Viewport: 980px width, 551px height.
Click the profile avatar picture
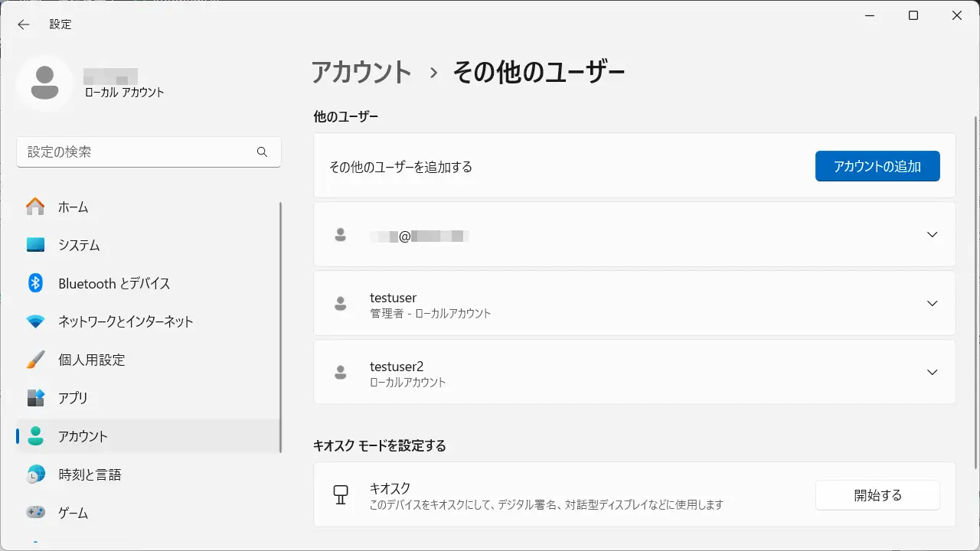(x=45, y=83)
